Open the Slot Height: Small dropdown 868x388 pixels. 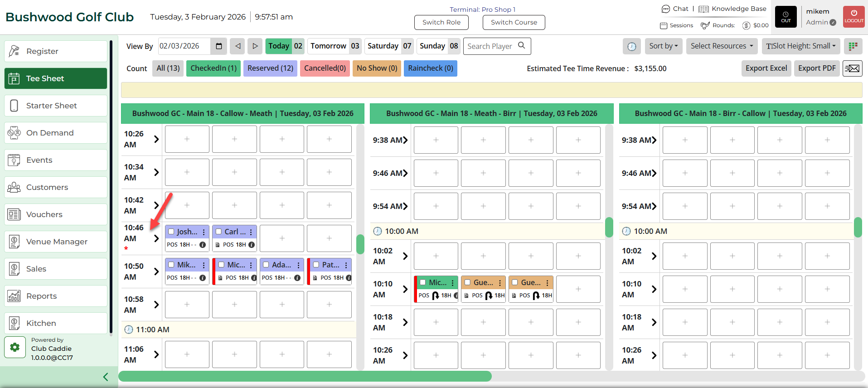point(800,46)
